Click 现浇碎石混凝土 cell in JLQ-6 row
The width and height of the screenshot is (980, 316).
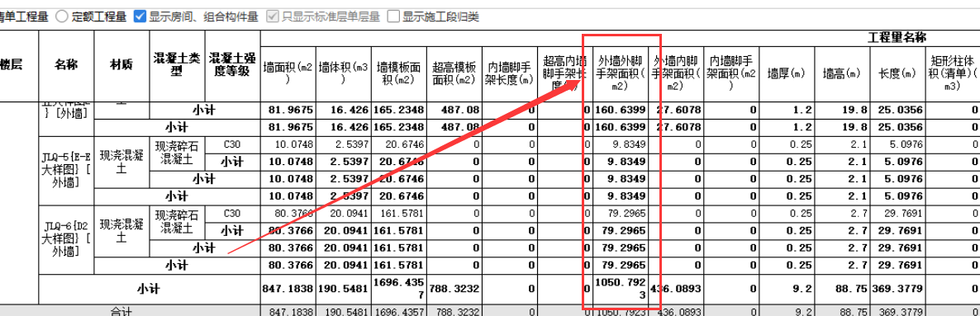178,222
